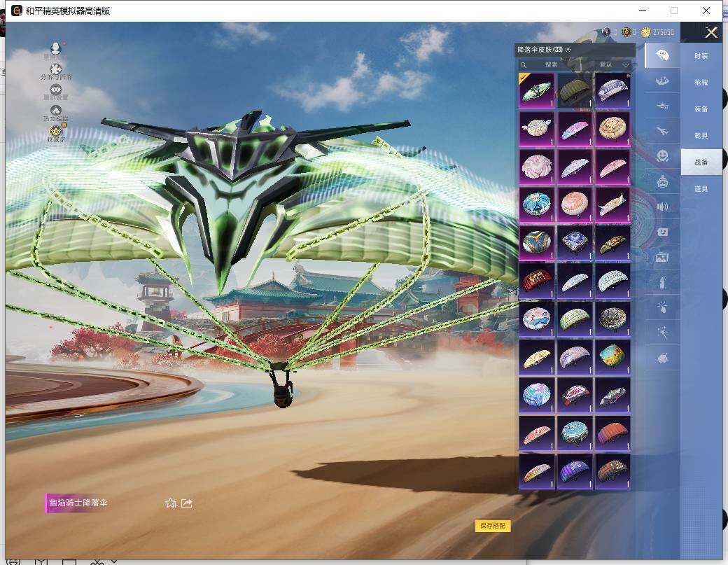The width and height of the screenshot is (728, 565).
Task: Select the orange-pink round parachute in the fourth row
Action: click(x=574, y=204)
